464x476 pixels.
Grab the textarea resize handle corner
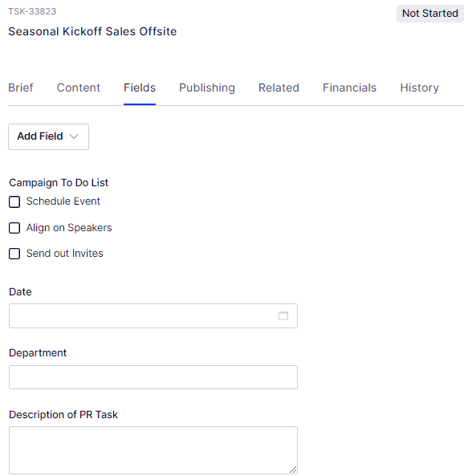pos(293,470)
